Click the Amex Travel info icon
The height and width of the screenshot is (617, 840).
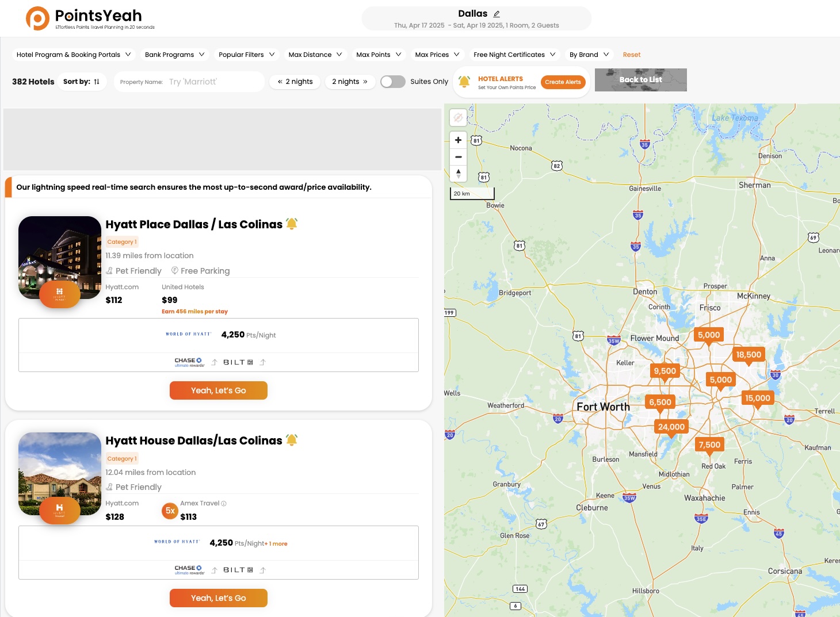pyautogui.click(x=224, y=504)
